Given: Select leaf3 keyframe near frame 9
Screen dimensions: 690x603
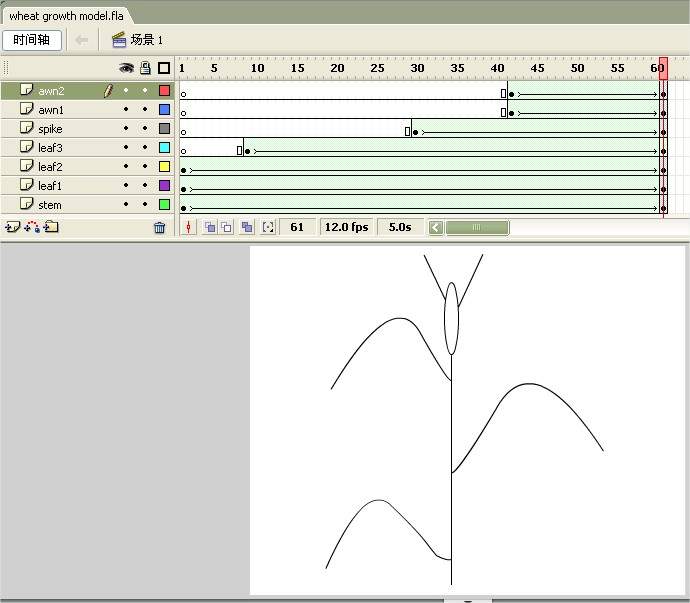Looking at the screenshot, I should tap(247, 151).
